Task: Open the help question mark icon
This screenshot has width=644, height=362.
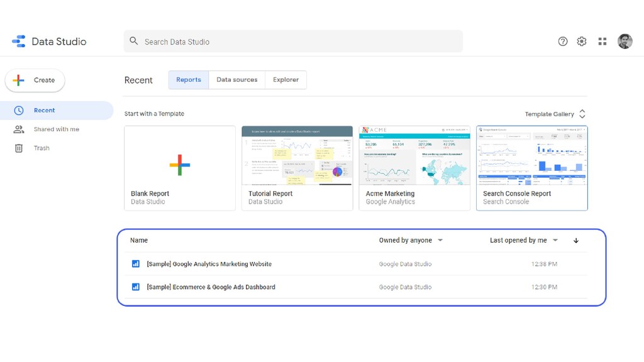Action: pos(563,41)
